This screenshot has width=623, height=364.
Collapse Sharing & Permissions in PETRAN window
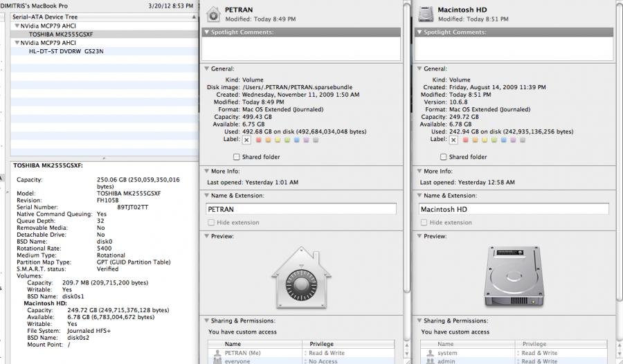point(206,320)
